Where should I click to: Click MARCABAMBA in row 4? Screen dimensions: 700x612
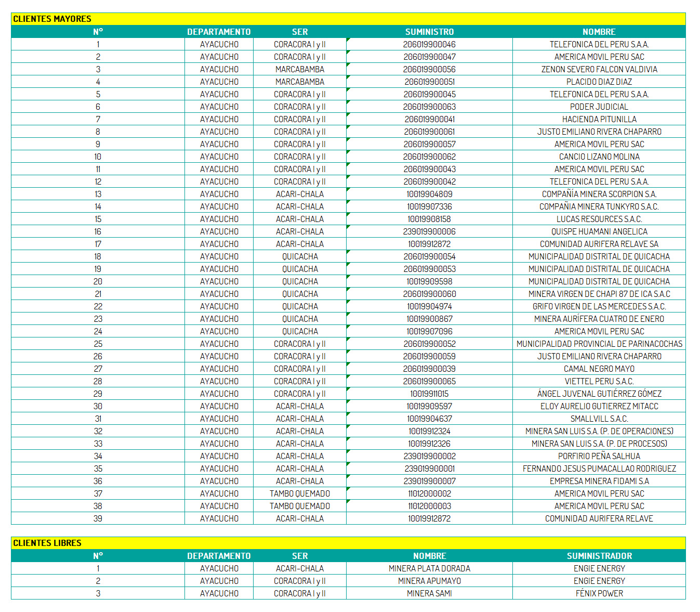pyautogui.click(x=300, y=82)
